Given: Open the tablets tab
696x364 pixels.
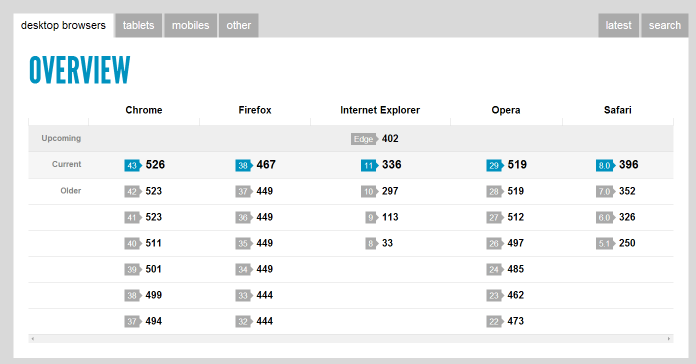Looking at the screenshot, I should [138, 25].
